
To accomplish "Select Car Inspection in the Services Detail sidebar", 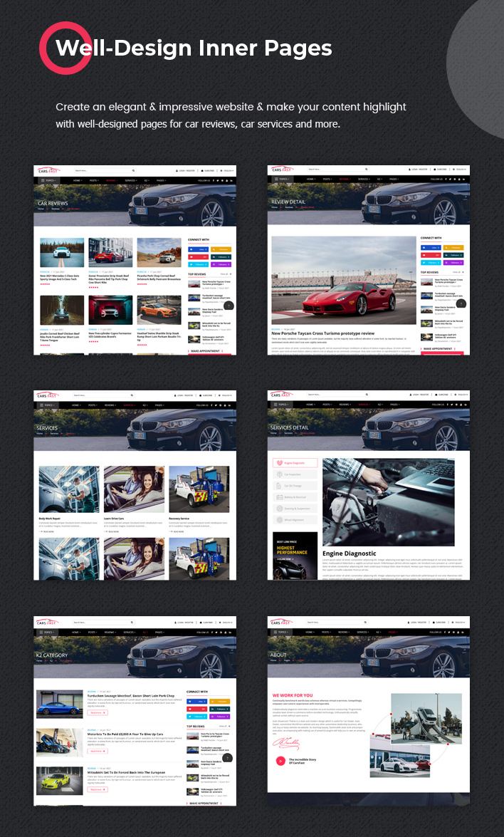I will pos(295,474).
